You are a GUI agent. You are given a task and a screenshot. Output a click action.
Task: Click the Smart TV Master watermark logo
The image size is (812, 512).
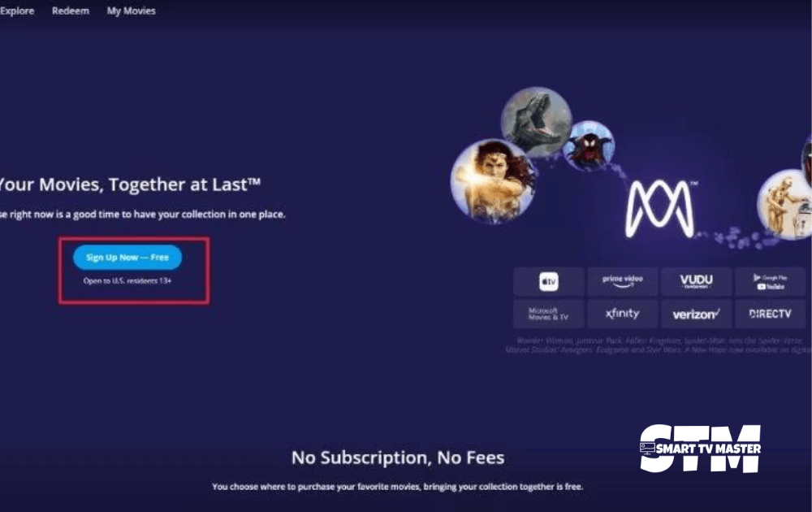[x=700, y=449]
